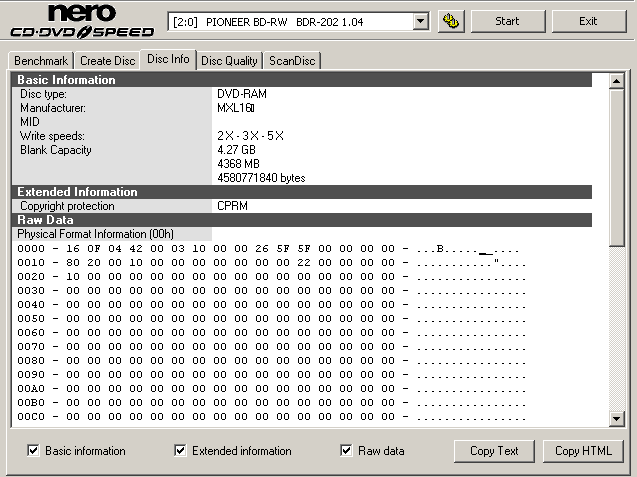Click the Blank Capacity label
Viewport: 637px width, 477px height.
pos(56,150)
